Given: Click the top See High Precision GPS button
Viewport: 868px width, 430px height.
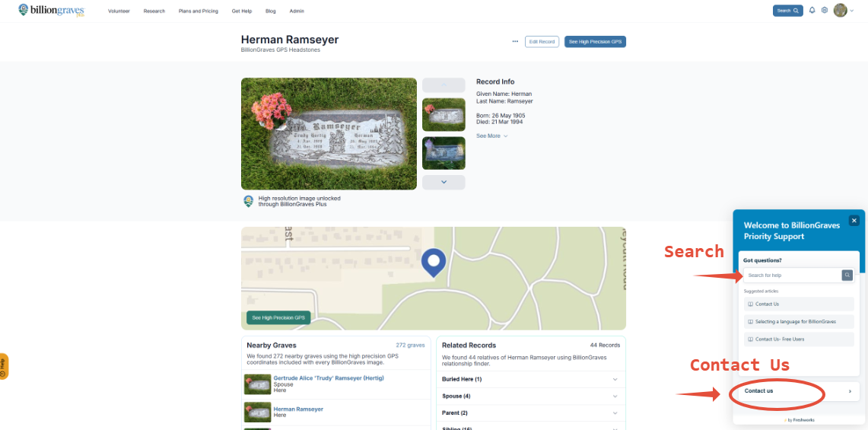Looking at the screenshot, I should click(x=595, y=42).
